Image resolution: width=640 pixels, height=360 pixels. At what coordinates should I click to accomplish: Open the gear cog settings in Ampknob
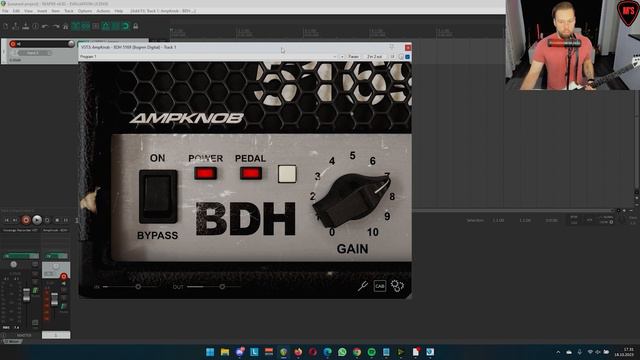point(397,286)
